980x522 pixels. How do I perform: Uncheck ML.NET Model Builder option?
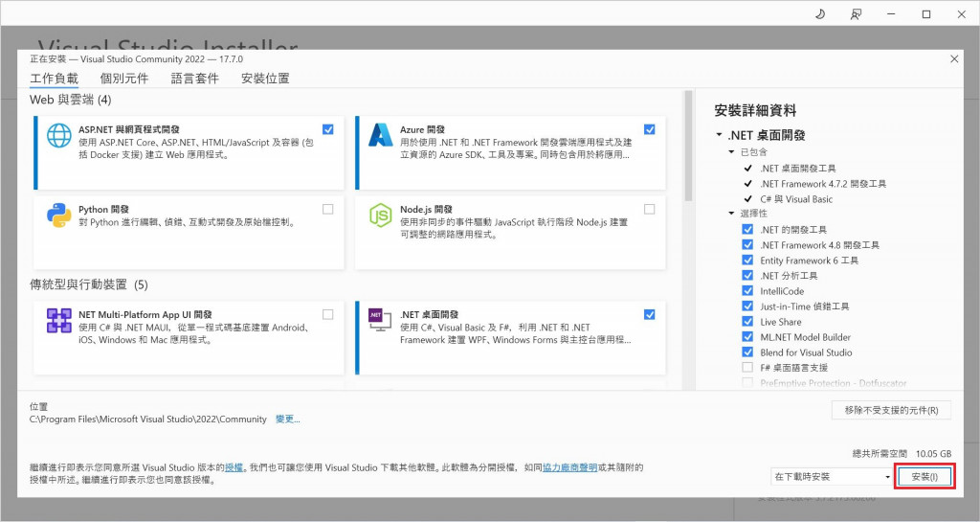[x=747, y=336]
